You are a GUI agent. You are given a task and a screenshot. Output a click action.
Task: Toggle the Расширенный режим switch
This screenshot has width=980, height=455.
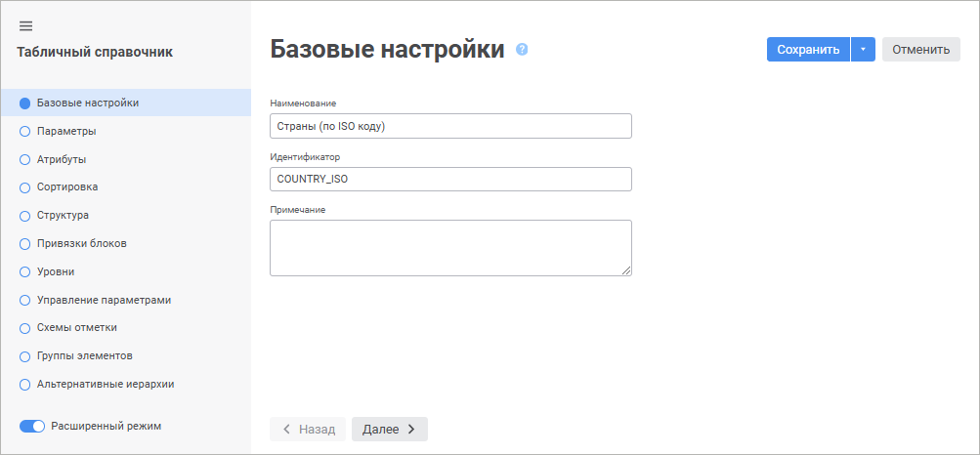pyautogui.click(x=33, y=426)
